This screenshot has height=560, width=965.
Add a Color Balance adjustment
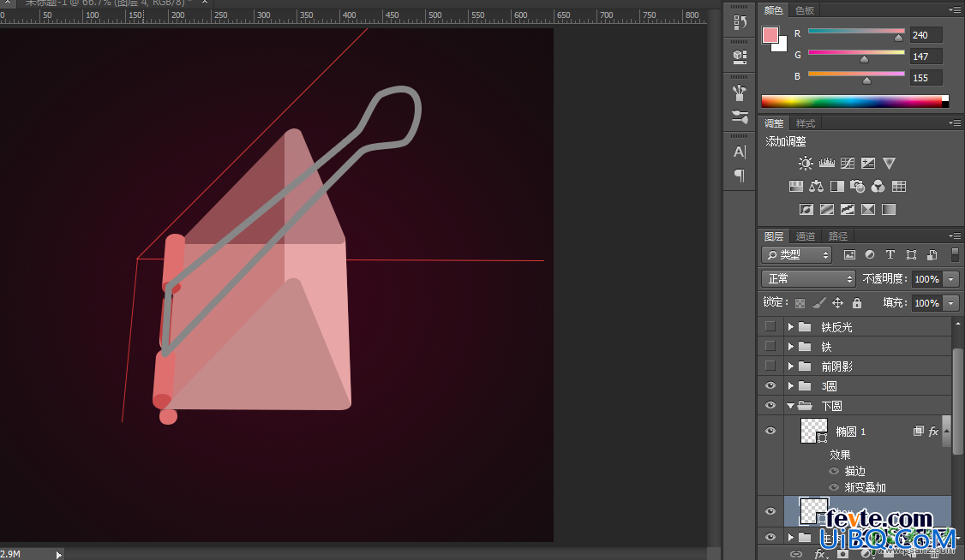click(816, 186)
